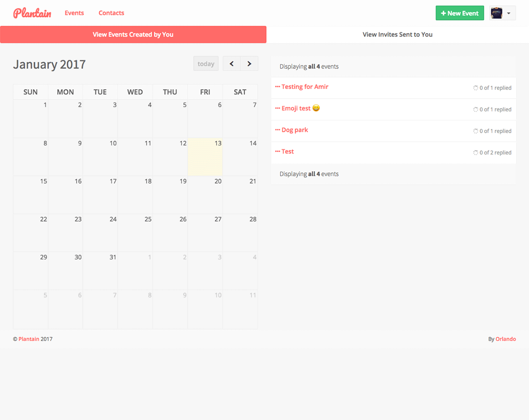529x420 pixels.
Task: Click the ellipsis icon beside Test event
Action: click(278, 152)
